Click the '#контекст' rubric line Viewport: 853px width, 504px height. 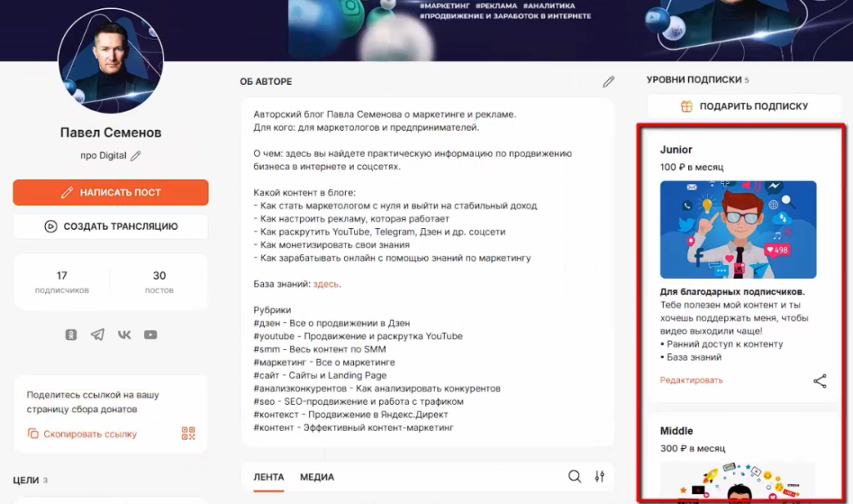click(x=351, y=415)
